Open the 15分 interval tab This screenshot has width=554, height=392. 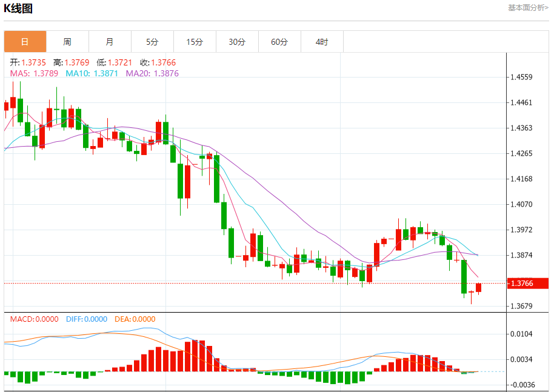195,42
